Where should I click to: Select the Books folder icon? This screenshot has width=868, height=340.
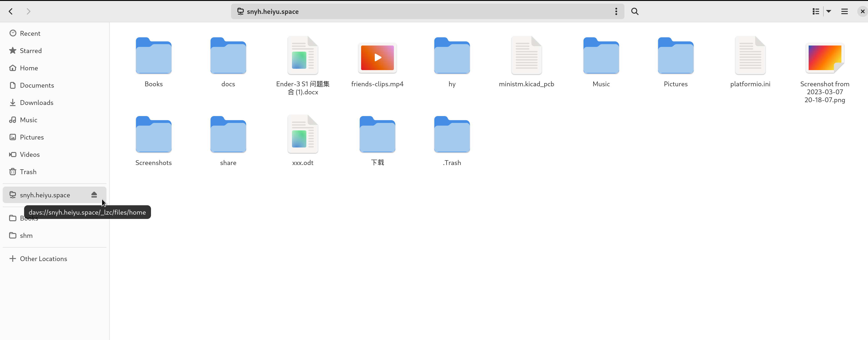[x=154, y=56]
